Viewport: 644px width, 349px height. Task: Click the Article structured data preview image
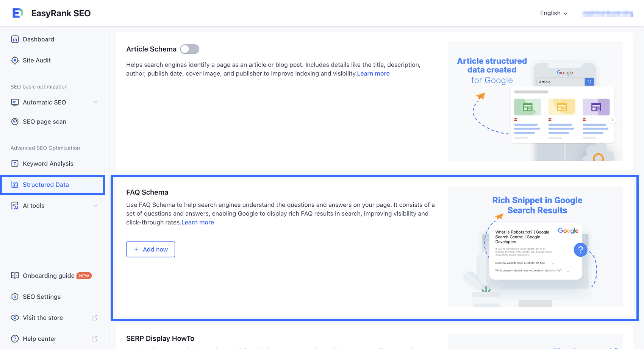point(535,101)
